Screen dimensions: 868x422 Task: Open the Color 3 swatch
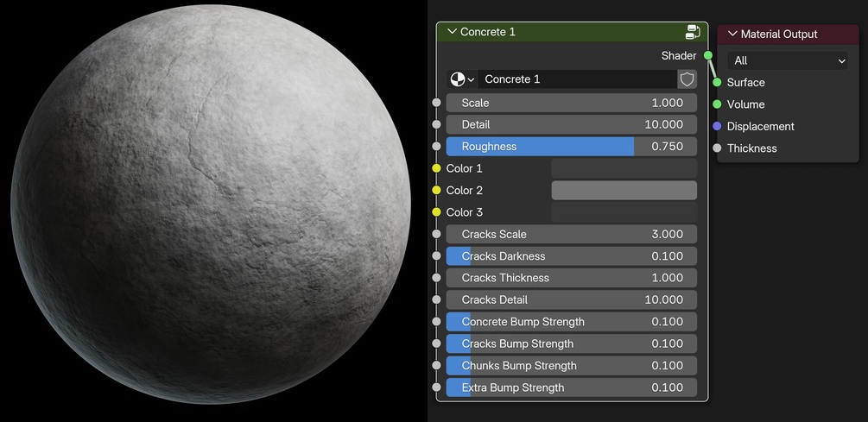pos(624,212)
